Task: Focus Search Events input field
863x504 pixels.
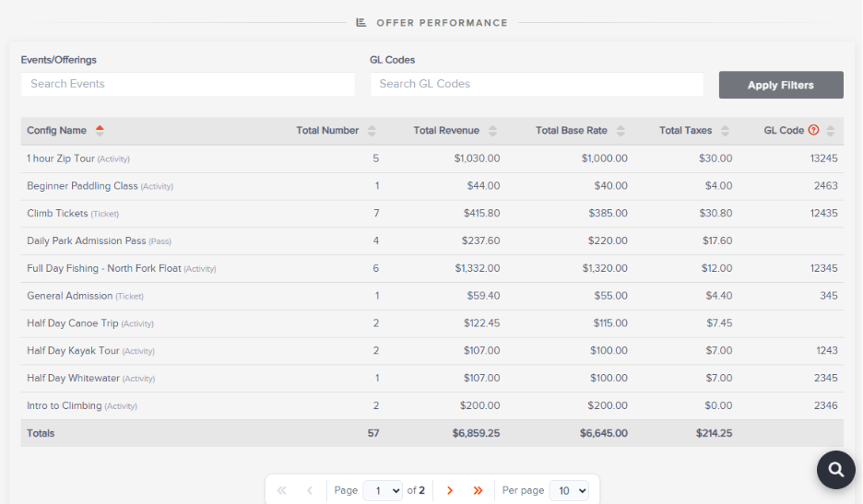Action: (188, 84)
